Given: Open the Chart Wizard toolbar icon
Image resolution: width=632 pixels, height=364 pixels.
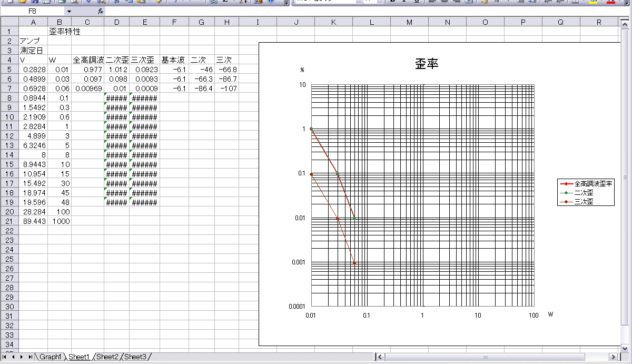Looking at the screenshot, I should (x=259, y=2).
